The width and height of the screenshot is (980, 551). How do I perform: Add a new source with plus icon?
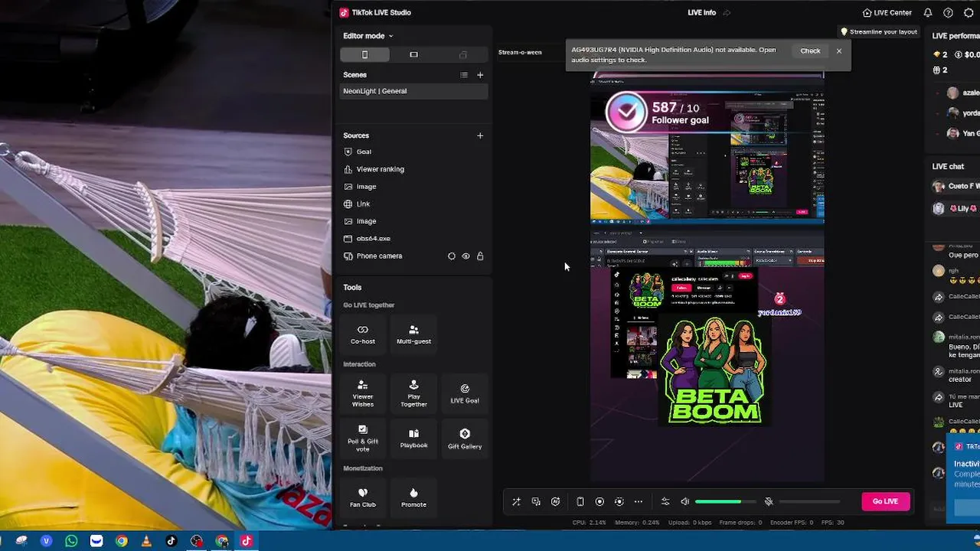[480, 135]
